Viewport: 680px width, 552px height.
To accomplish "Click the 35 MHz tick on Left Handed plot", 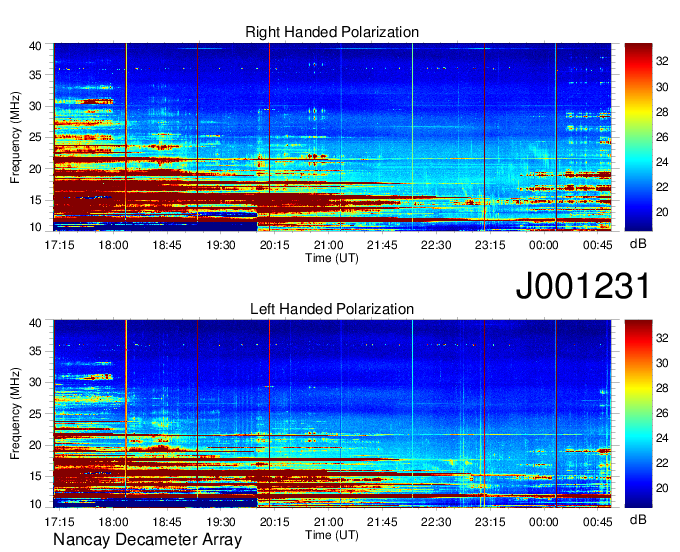I will 36,351.
